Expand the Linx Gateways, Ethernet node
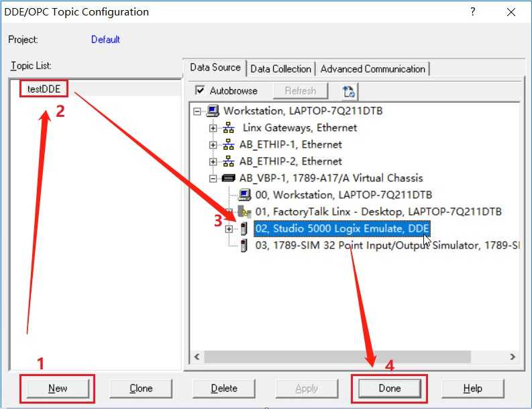Viewport: 532px width, 409px height. 213,128
